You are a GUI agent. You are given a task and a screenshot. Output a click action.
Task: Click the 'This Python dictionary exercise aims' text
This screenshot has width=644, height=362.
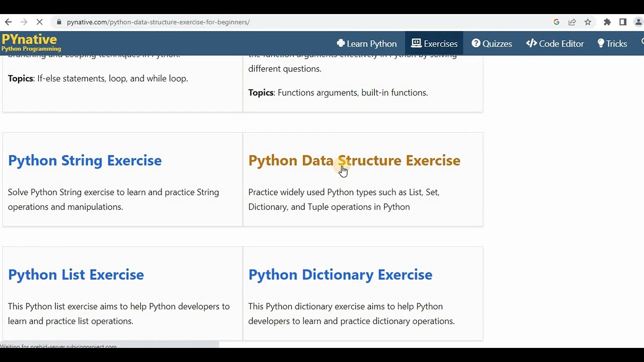[316, 306]
